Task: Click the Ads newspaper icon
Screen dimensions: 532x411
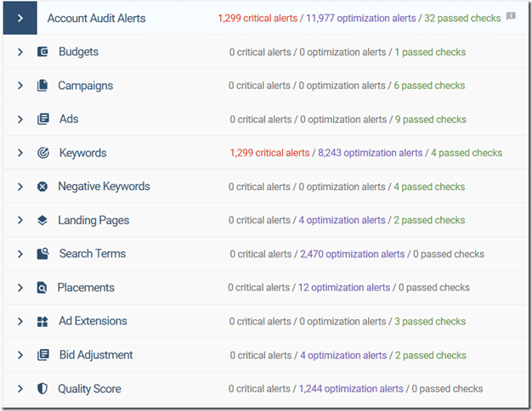Action: tap(42, 120)
